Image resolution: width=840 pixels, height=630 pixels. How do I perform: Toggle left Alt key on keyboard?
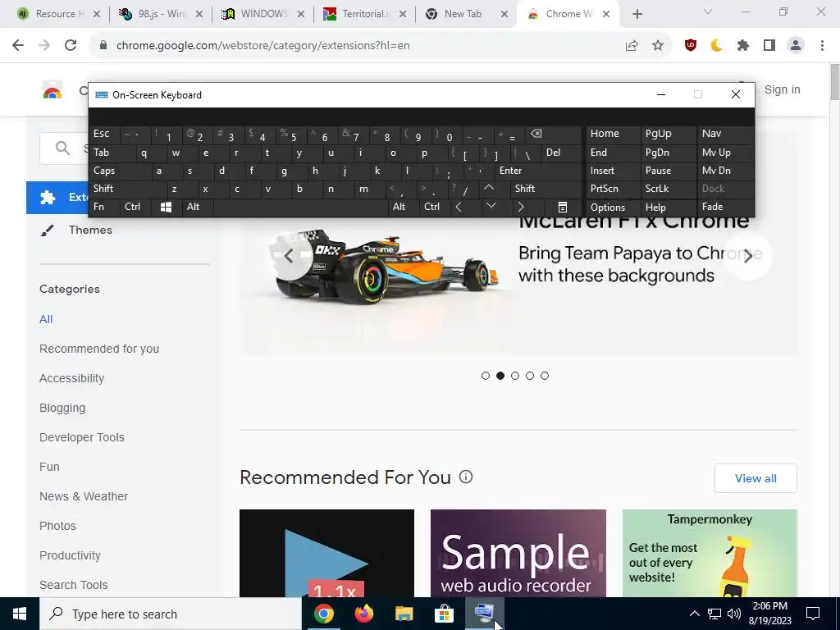pos(199,207)
